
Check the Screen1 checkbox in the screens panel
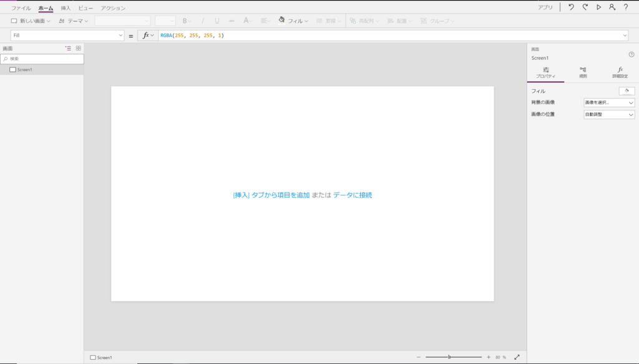(x=12, y=69)
